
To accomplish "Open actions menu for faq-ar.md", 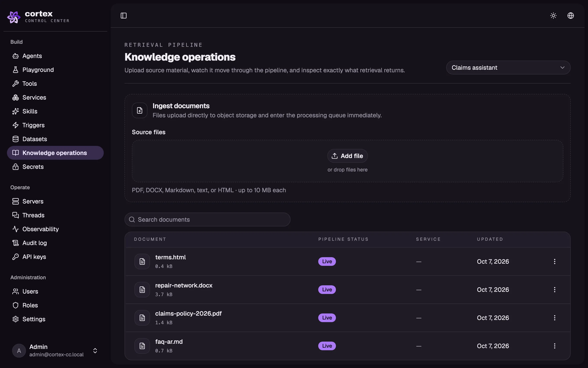I will click(554, 346).
